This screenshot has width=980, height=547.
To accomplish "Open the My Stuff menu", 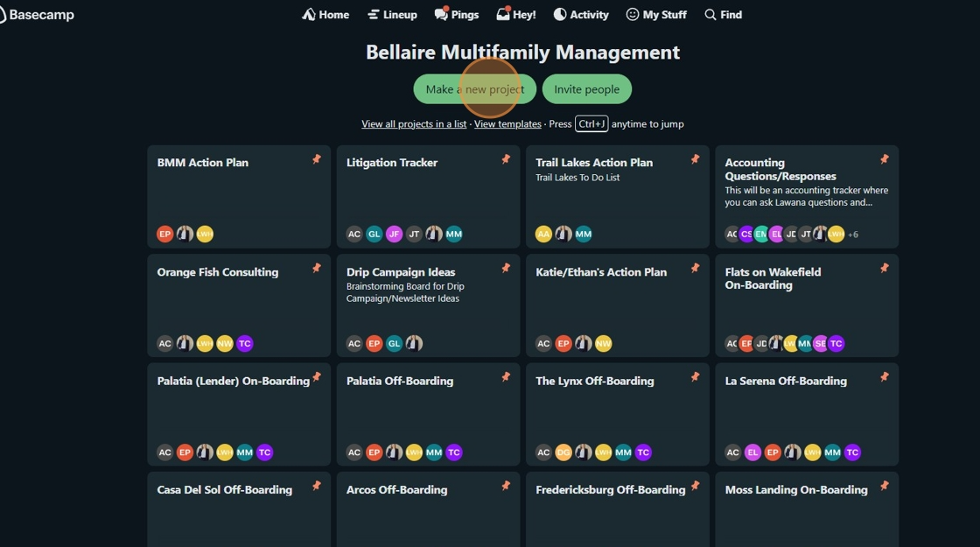I will tap(656, 14).
